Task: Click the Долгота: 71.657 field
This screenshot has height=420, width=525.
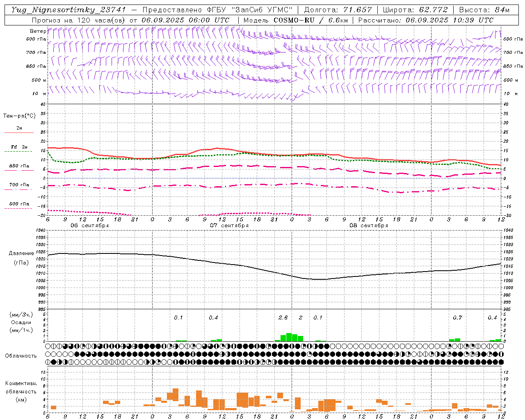Action: click(338, 10)
